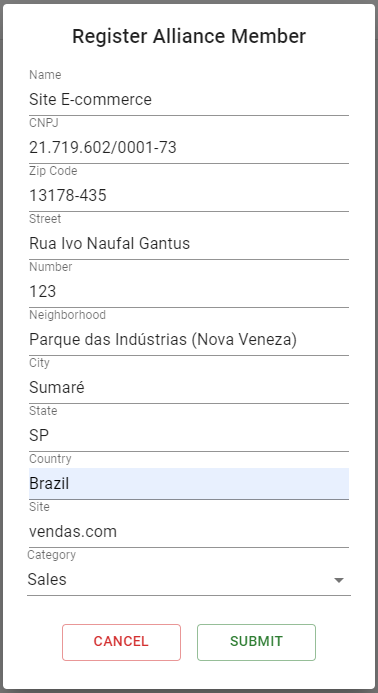Click the Neighborhood label text

click(67, 315)
